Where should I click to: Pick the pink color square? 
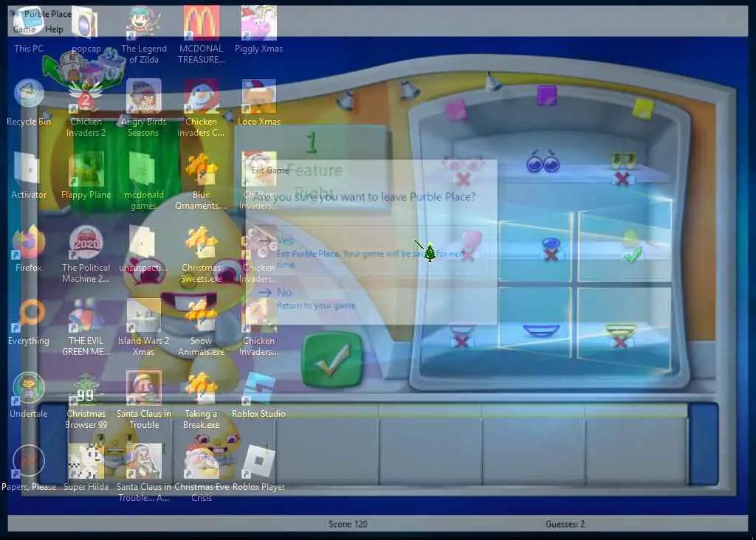[456, 111]
